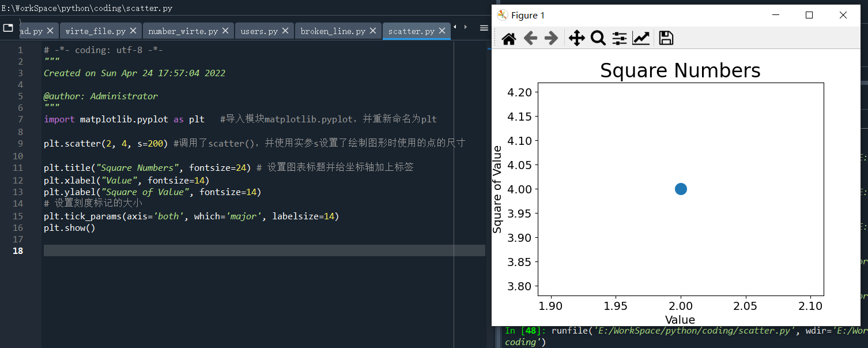Screen dimensions: 868x348
Task: Open the editor options hamburger menu
Action: [x=484, y=28]
